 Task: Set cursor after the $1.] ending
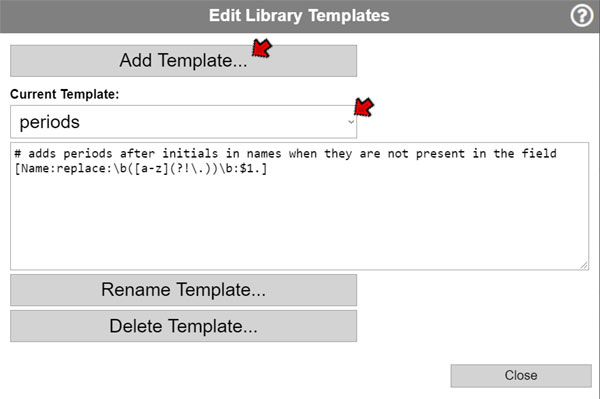coord(268,168)
